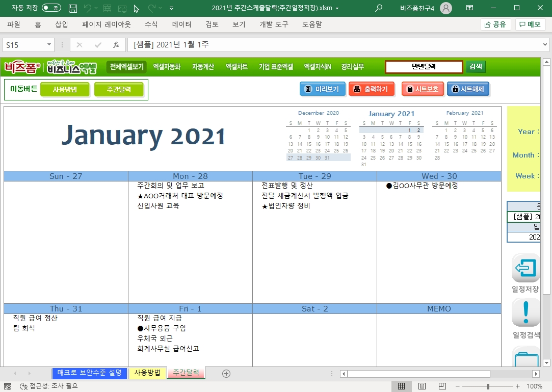Click the pointer select objects icon
Viewport: 552px width, 392px height.
[137, 9]
